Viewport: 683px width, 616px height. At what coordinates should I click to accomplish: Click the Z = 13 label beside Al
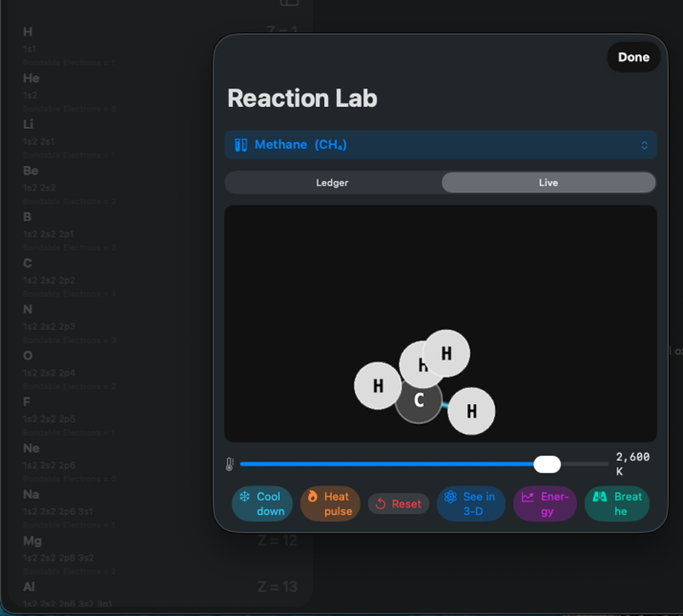point(277,587)
